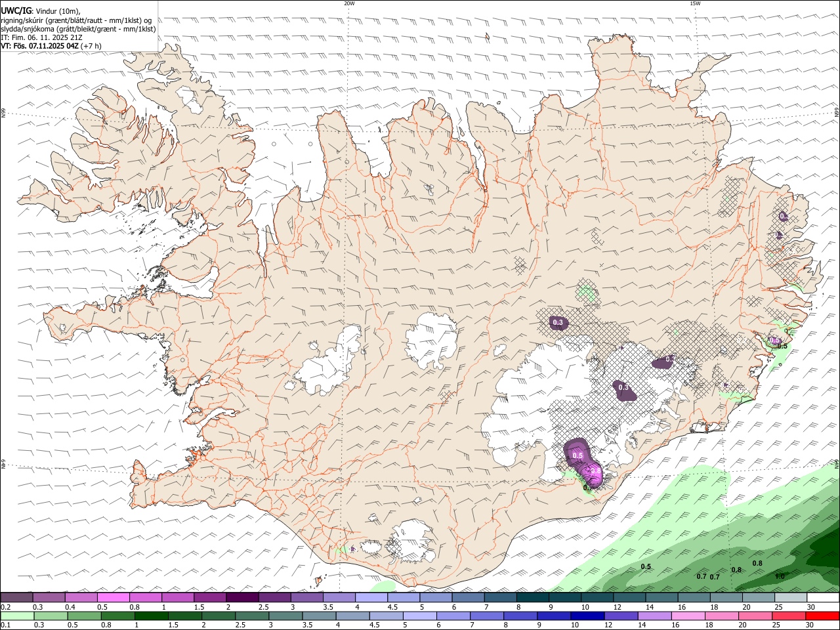The height and width of the screenshot is (630, 840).
Task: Click the white swatch labeled 30 in upper legend
Action: (824, 598)
